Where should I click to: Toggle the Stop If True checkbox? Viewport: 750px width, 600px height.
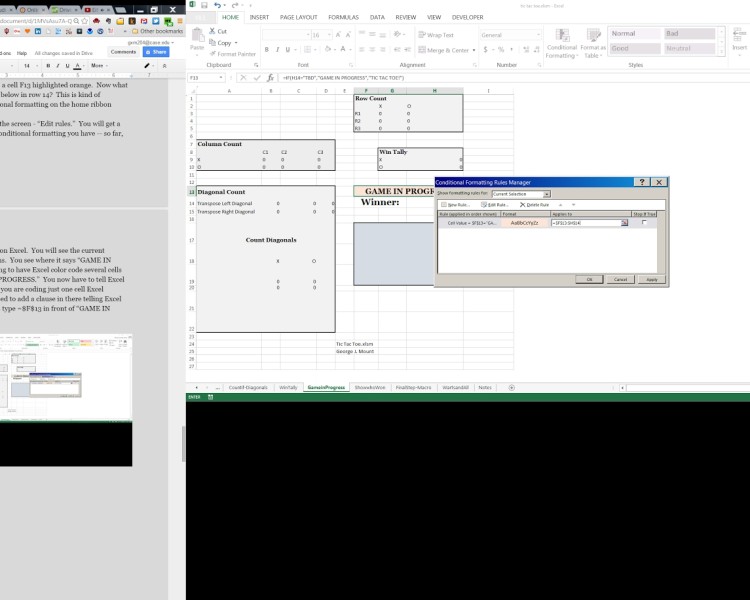(644, 223)
